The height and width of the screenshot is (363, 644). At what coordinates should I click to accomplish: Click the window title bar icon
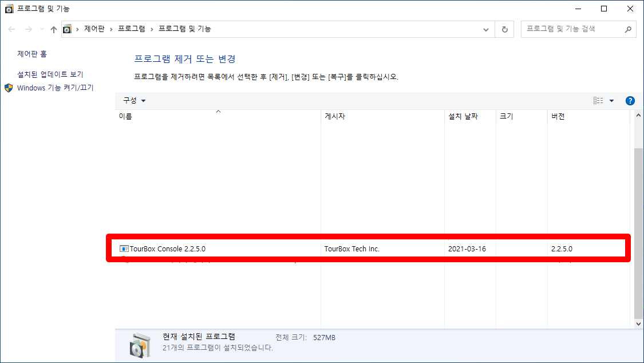coord(9,9)
